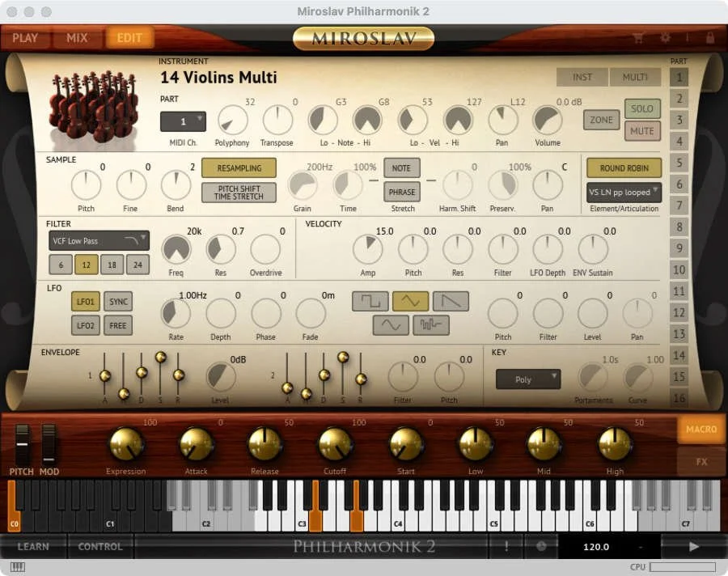This screenshot has height=576, width=728.
Task: Click the MOD wheel slider
Action: click(x=49, y=444)
